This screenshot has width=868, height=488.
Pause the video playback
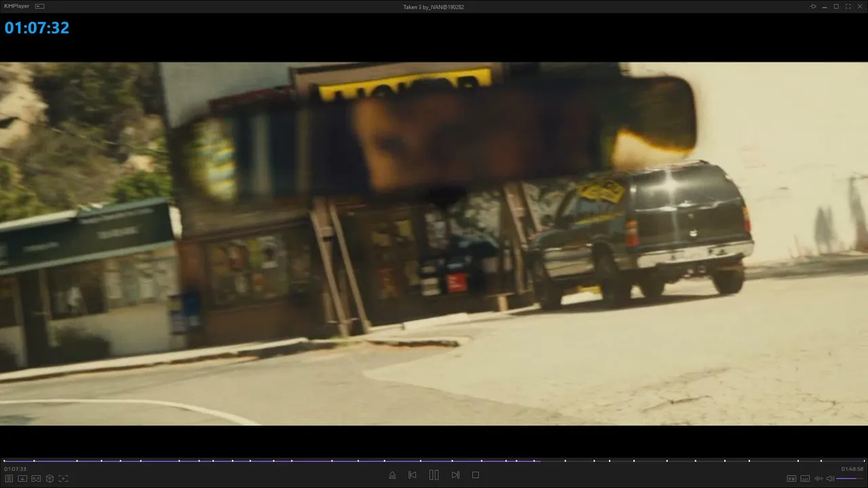pyautogui.click(x=434, y=475)
